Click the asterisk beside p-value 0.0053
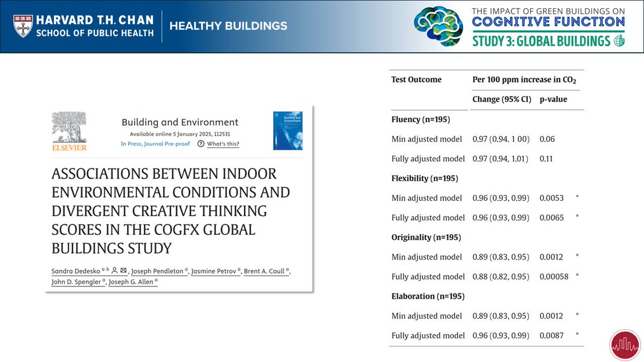Screen dimensions: 644x362 point(577,198)
